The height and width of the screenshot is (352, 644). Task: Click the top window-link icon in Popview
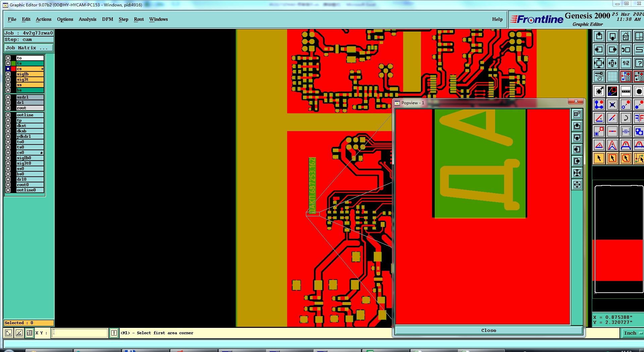577,114
